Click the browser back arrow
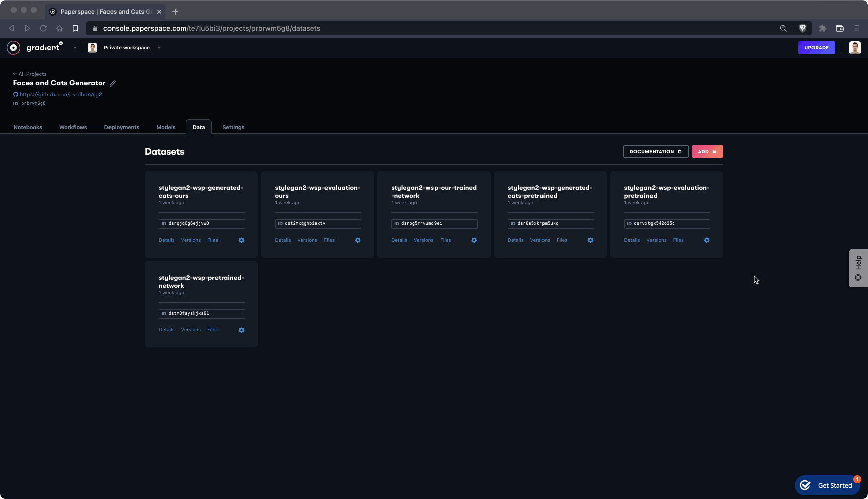The image size is (868, 499). point(12,28)
